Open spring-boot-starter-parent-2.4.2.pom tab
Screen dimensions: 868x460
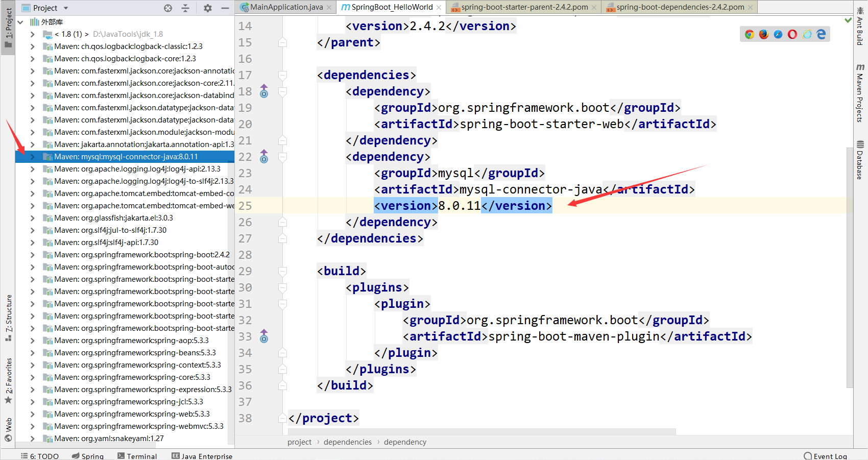(524, 7)
